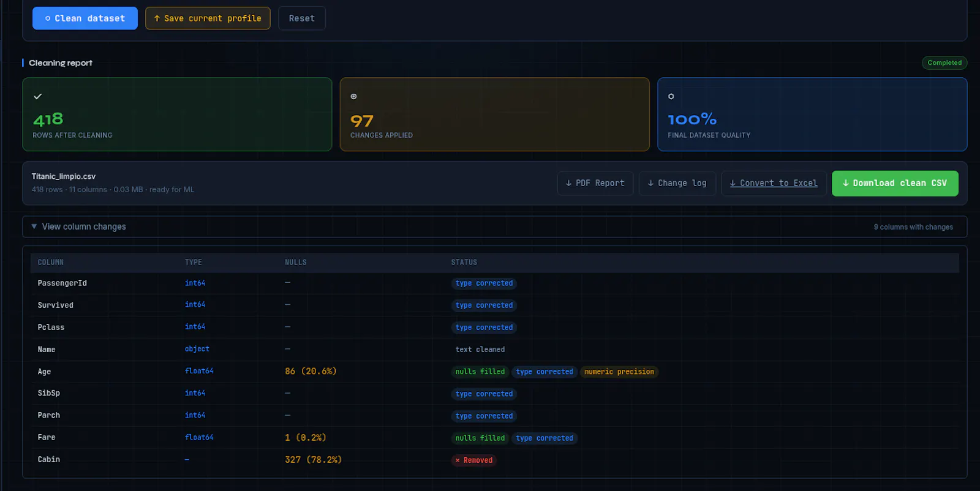Save current profile

click(x=208, y=18)
